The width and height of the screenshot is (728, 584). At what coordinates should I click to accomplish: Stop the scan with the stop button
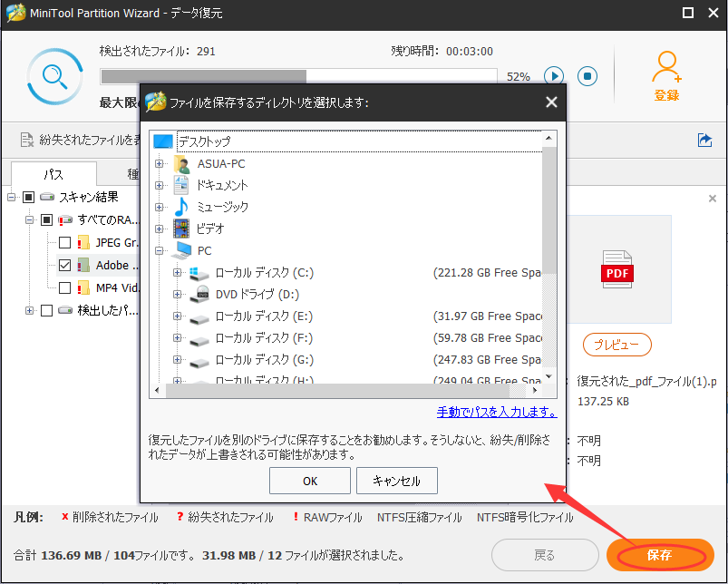(x=587, y=76)
